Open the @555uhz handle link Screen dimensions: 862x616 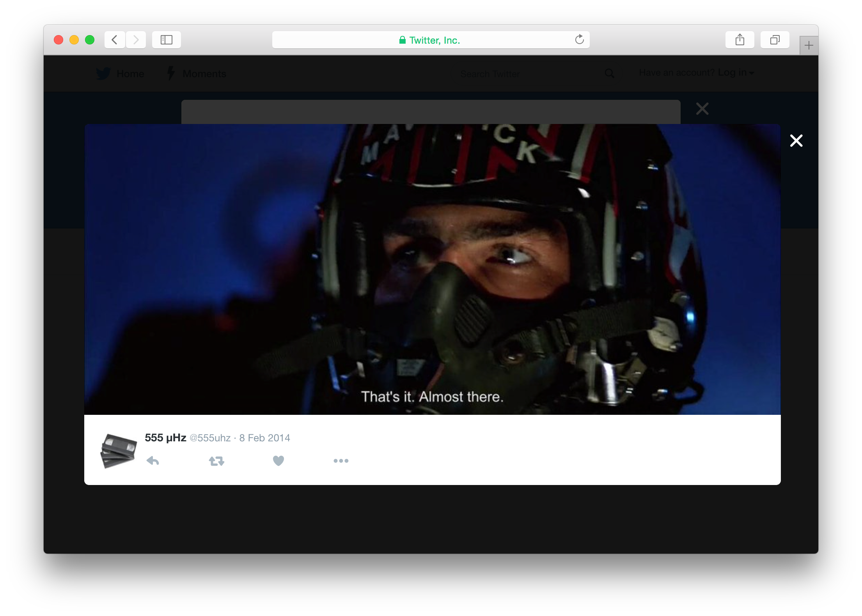(x=210, y=438)
